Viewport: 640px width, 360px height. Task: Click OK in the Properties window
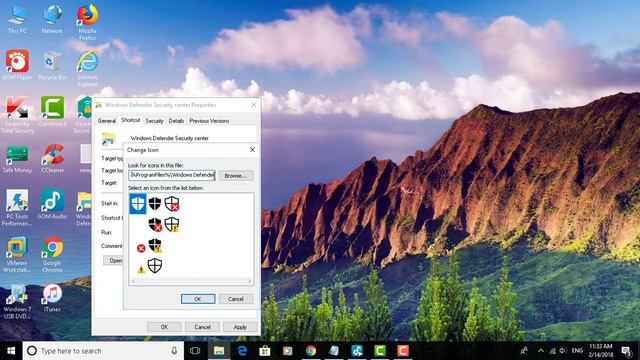pyautogui.click(x=164, y=327)
